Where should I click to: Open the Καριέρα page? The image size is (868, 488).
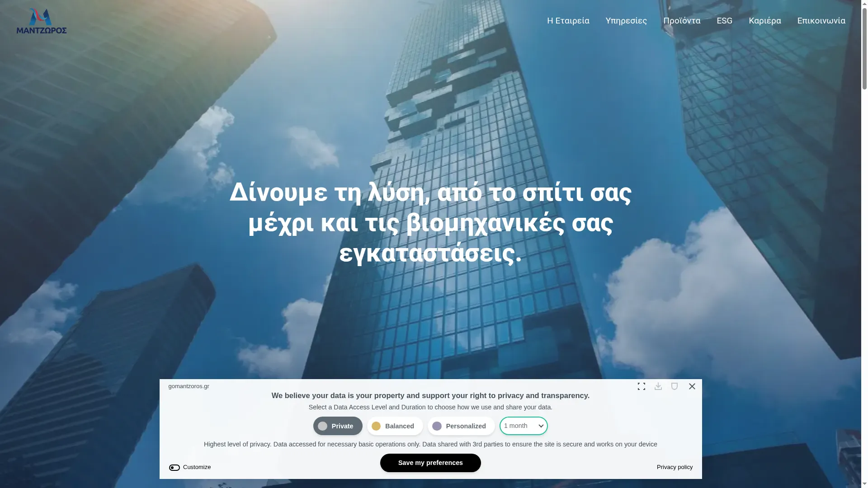[764, 21]
